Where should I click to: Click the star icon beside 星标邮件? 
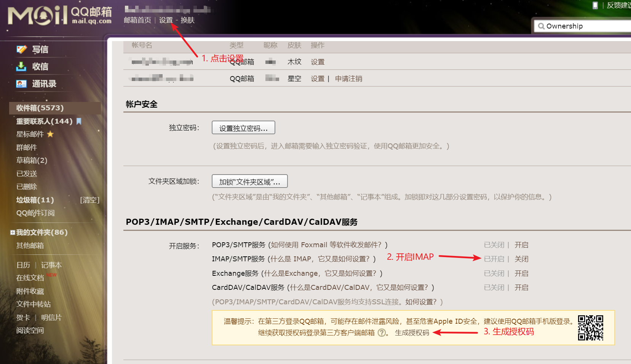50,134
